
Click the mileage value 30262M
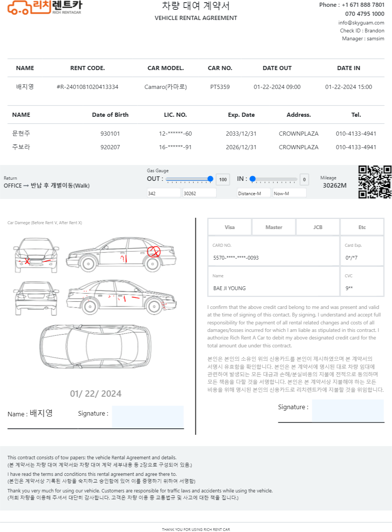(x=335, y=185)
